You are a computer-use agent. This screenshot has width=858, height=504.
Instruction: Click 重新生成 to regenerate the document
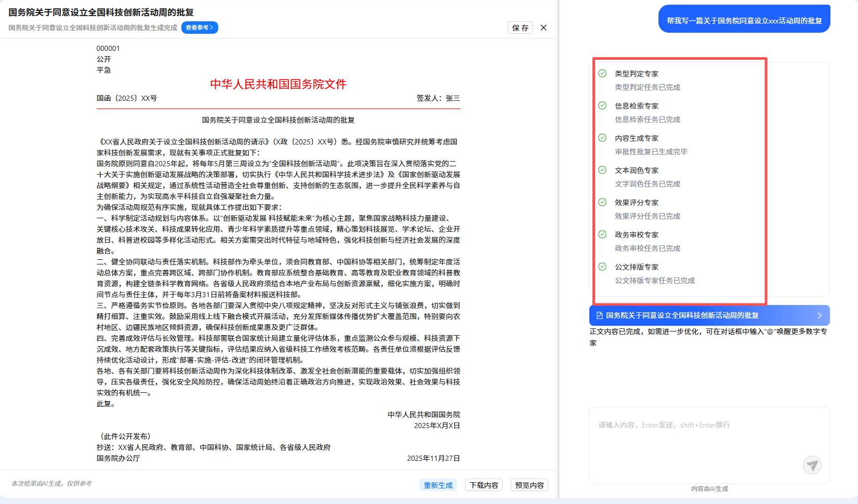[x=438, y=485]
